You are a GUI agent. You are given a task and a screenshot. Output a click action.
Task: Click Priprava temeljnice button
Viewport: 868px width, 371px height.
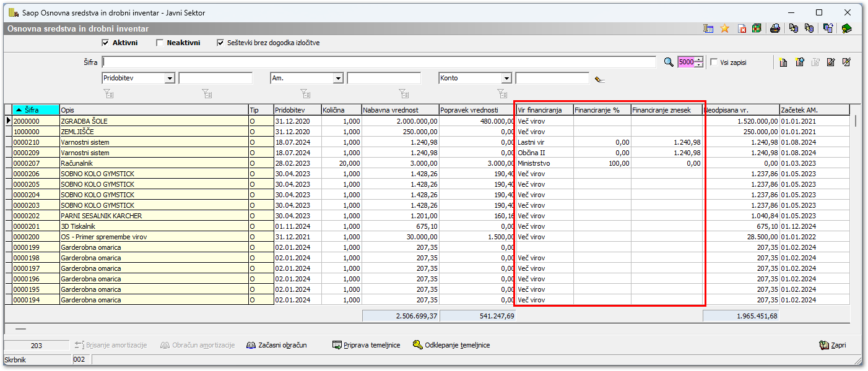[x=366, y=345]
